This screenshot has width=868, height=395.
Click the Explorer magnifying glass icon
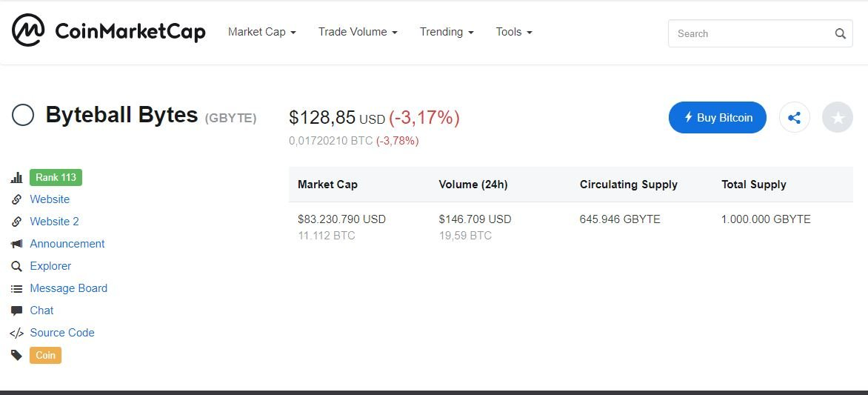click(16, 266)
